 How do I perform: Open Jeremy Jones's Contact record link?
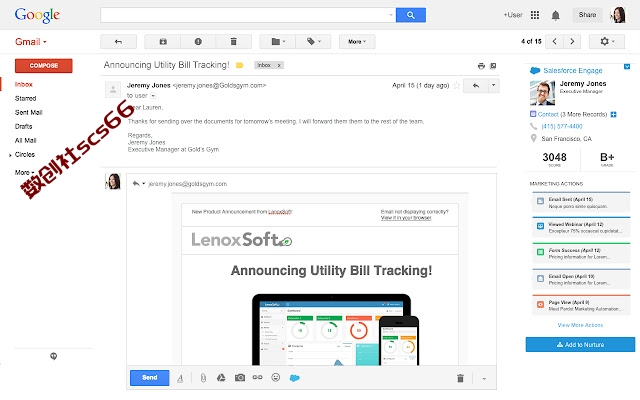pyautogui.click(x=548, y=114)
